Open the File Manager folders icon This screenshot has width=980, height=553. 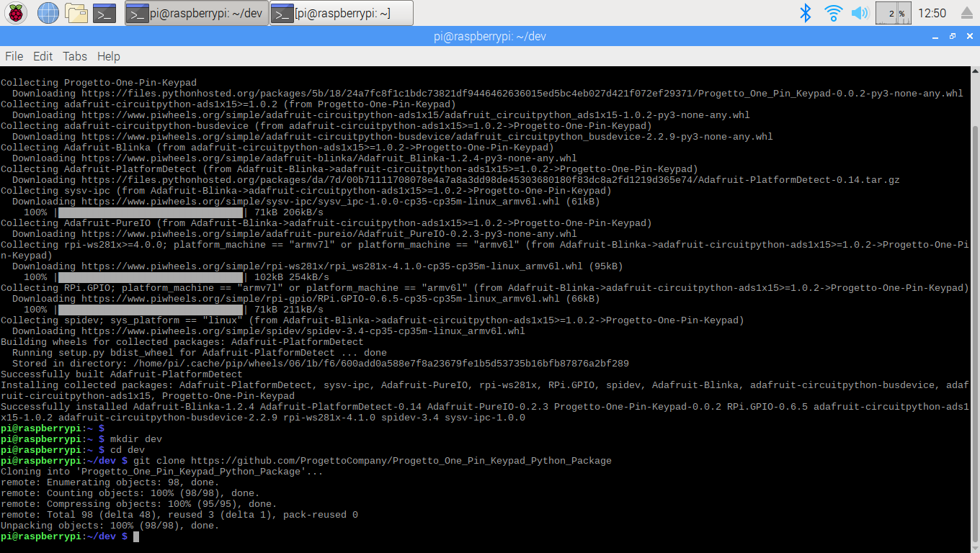click(76, 13)
